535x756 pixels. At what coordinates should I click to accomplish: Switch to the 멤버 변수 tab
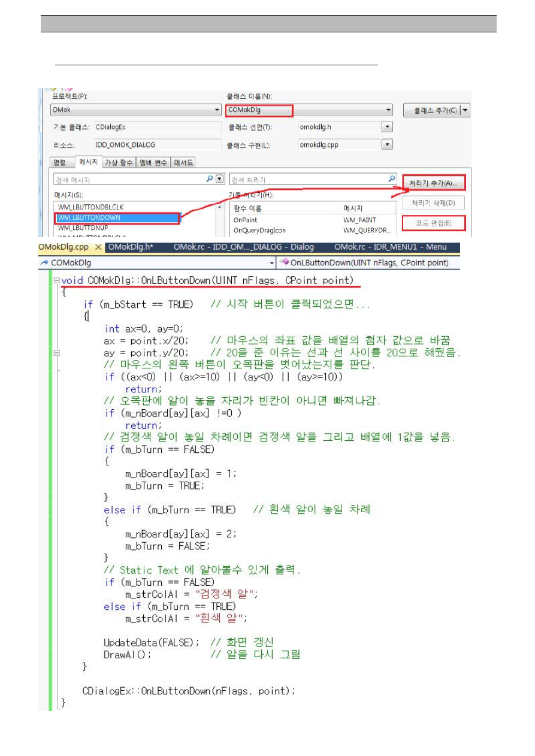point(153,162)
